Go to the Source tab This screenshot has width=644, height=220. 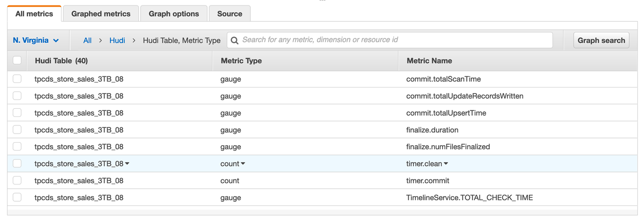click(x=230, y=14)
